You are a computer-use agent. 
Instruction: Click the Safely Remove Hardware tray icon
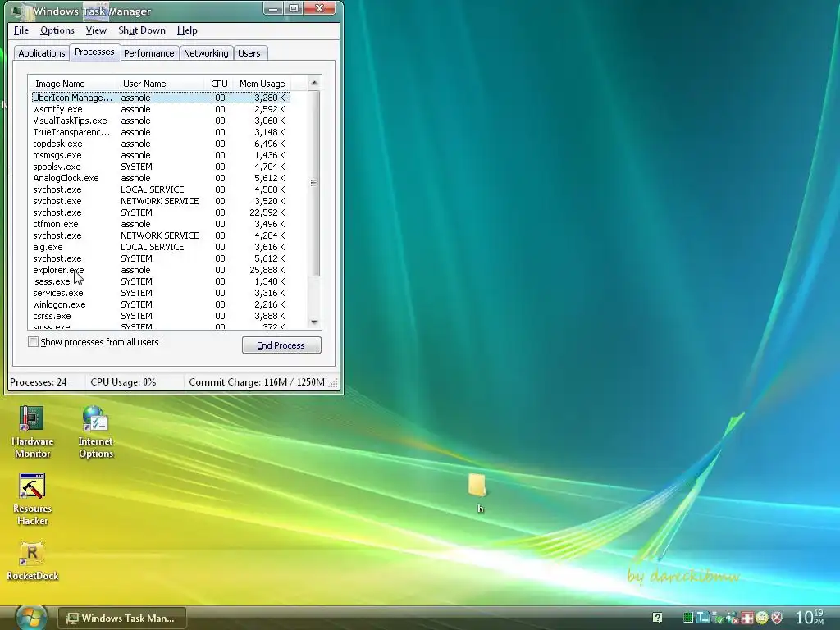[717, 619]
